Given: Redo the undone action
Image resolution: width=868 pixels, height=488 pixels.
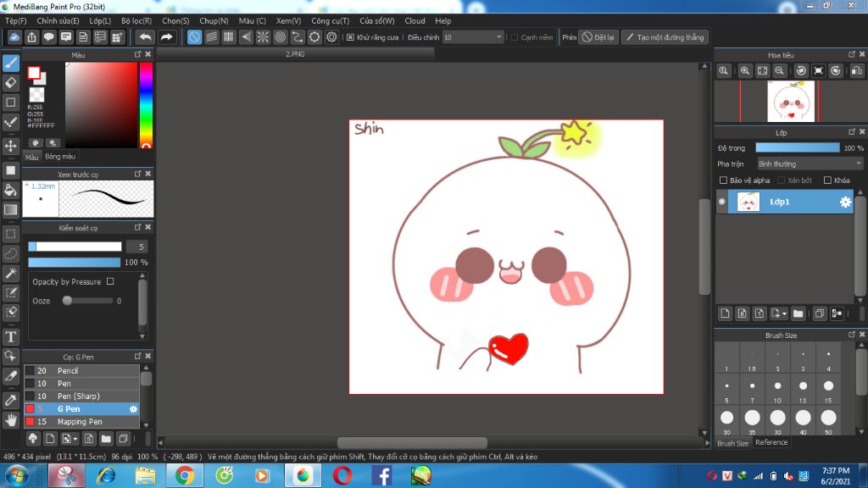Looking at the screenshot, I should [x=166, y=37].
